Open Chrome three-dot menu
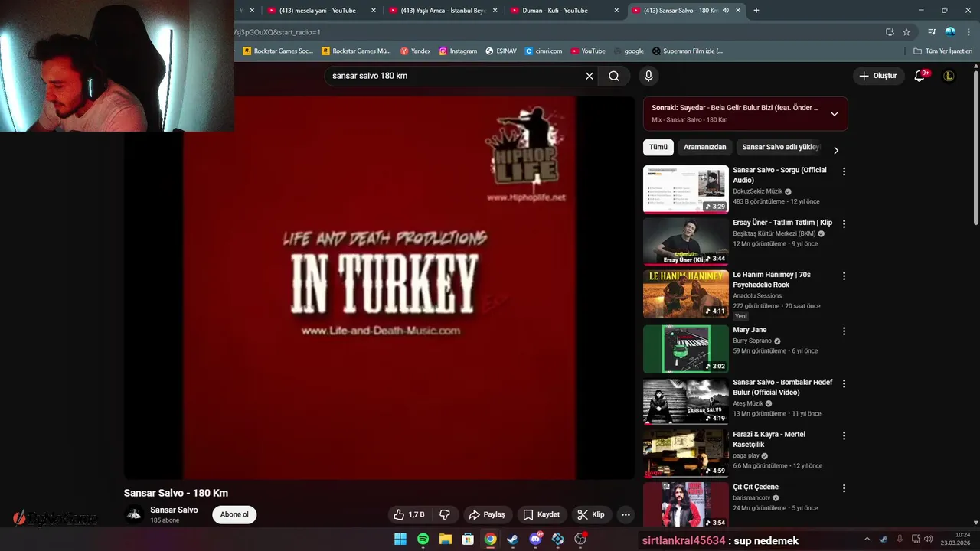The width and height of the screenshot is (980, 551). pos(969,32)
